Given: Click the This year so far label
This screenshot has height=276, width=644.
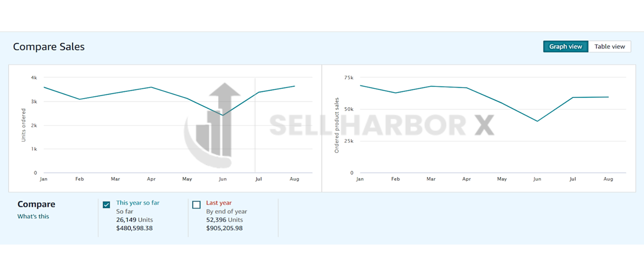Looking at the screenshot, I should (x=138, y=202).
